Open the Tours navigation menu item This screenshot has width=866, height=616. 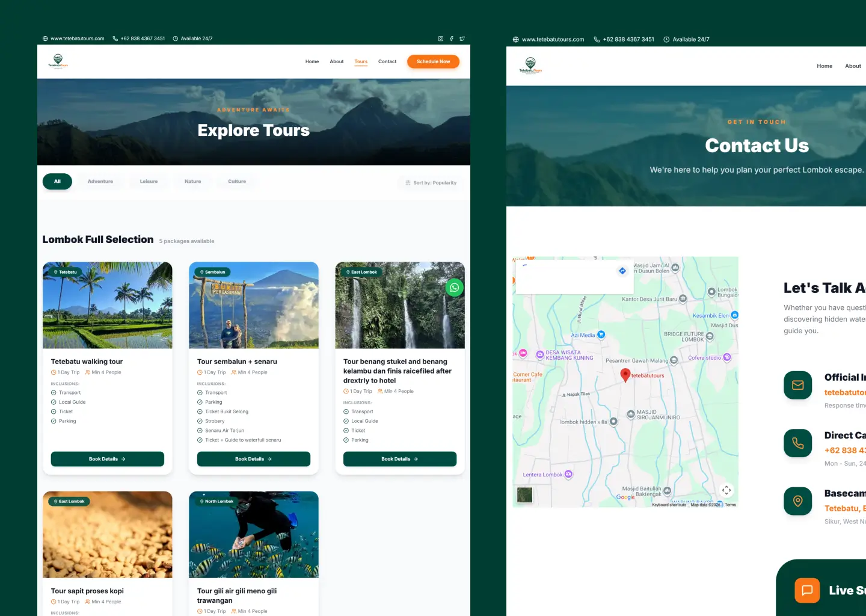click(361, 61)
